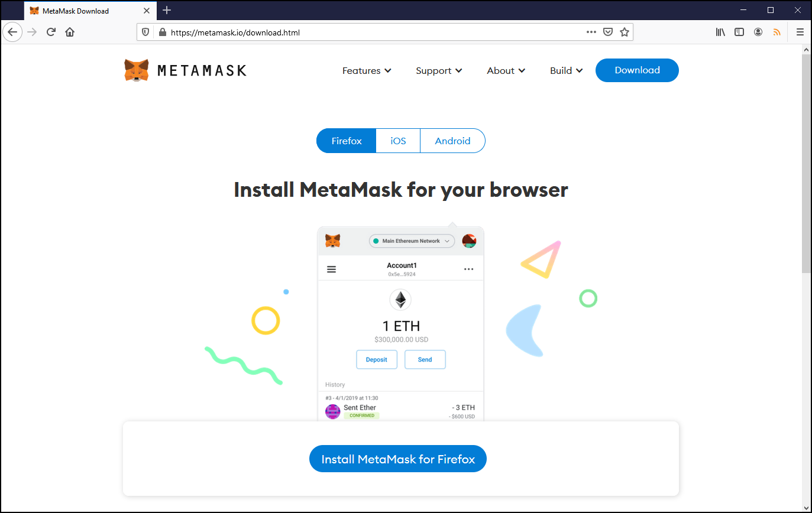Image resolution: width=812 pixels, height=513 pixels.
Task: Click Install MetaMask for Firefox button
Action: [x=398, y=459]
